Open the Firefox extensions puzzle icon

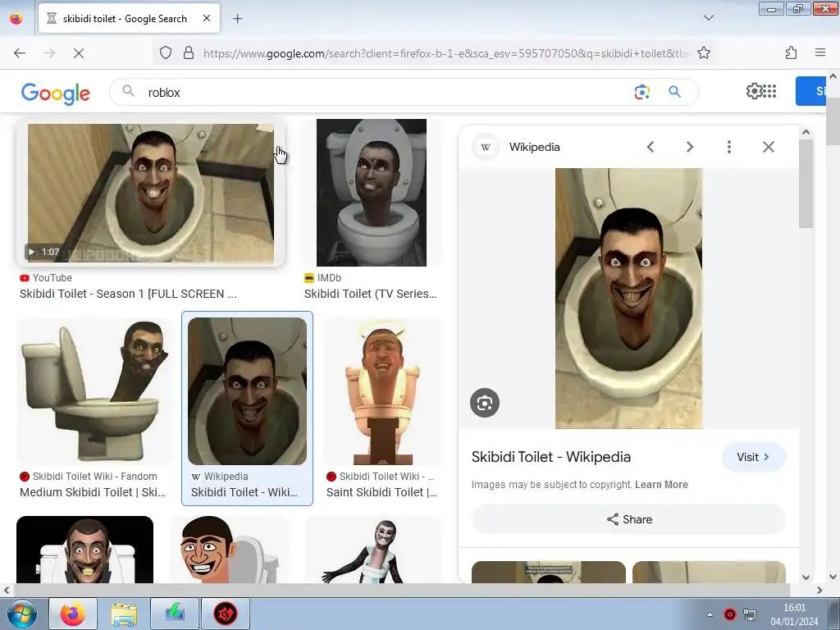(x=792, y=52)
